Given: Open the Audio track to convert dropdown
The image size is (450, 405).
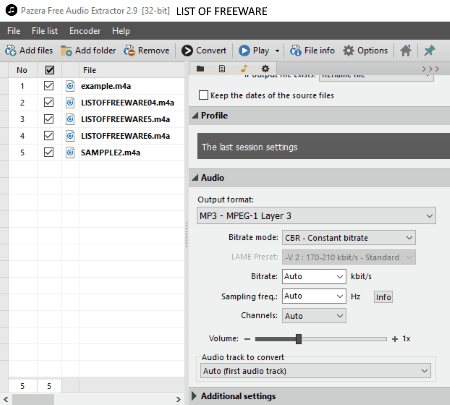Looking at the screenshot, I should [x=315, y=371].
